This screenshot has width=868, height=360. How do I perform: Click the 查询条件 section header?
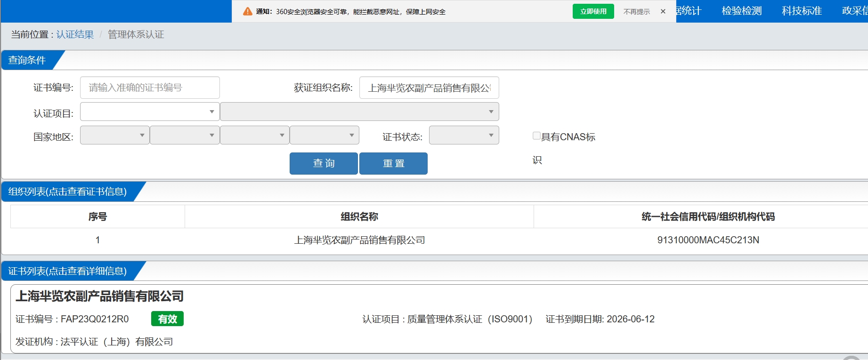(27, 60)
